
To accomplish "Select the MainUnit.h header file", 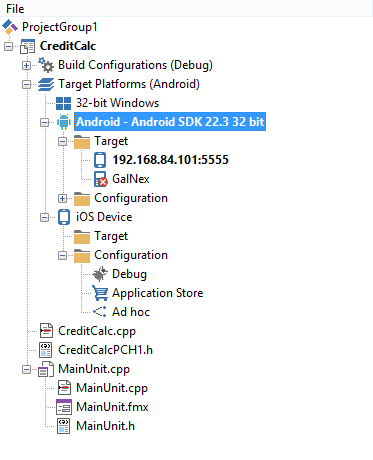I will [105, 426].
